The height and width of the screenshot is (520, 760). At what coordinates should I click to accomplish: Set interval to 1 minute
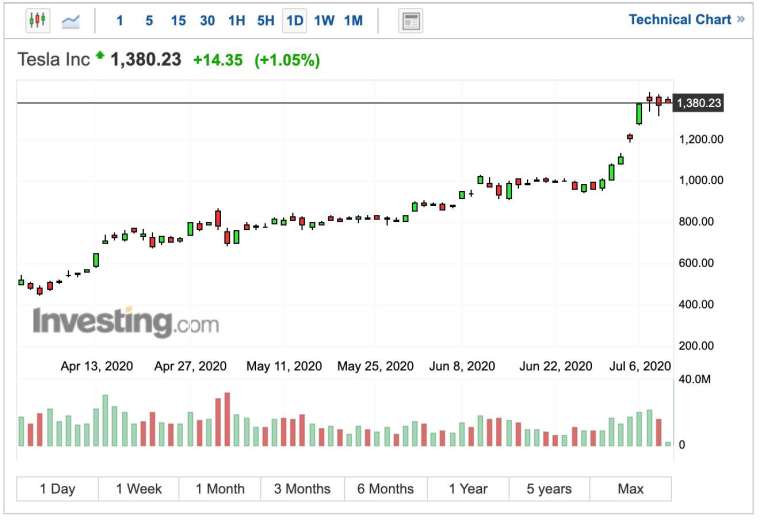click(x=120, y=21)
